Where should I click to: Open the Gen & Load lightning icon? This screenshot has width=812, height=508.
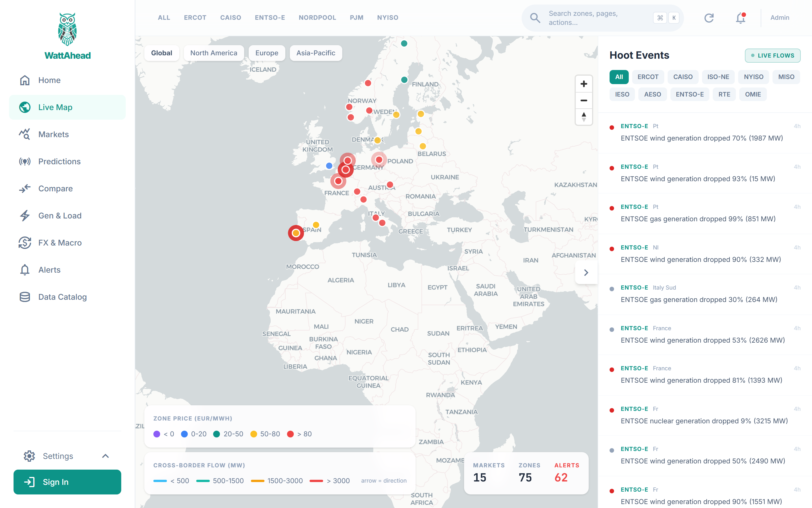coord(25,216)
